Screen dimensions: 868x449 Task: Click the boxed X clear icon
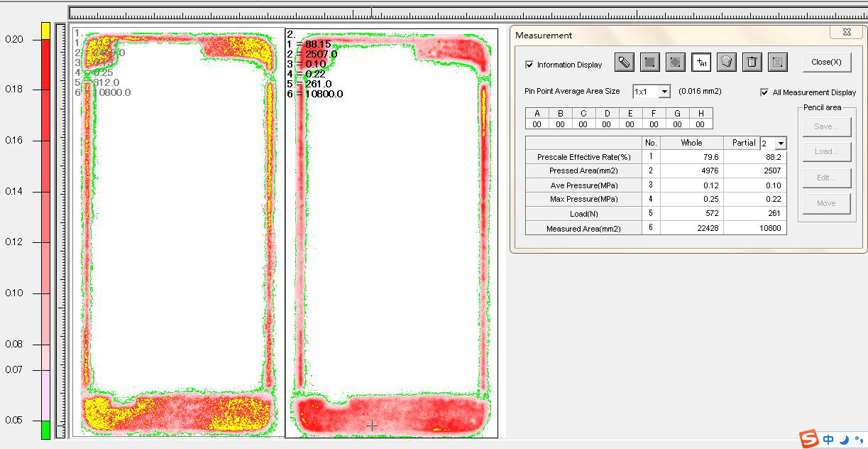click(x=777, y=63)
